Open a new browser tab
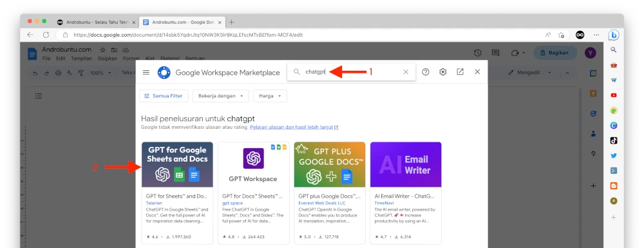Image resolution: width=644 pixels, height=248 pixels. click(x=232, y=22)
